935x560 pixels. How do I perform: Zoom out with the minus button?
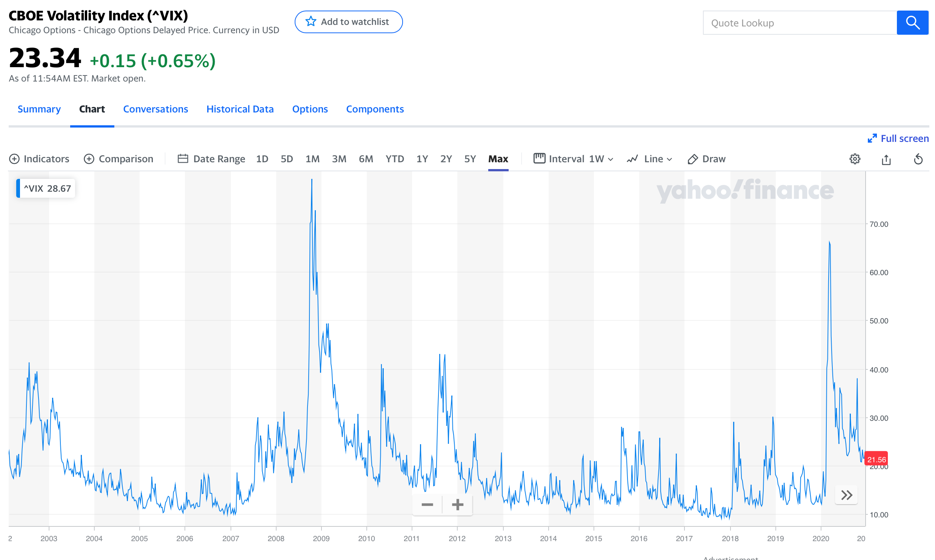[427, 505]
